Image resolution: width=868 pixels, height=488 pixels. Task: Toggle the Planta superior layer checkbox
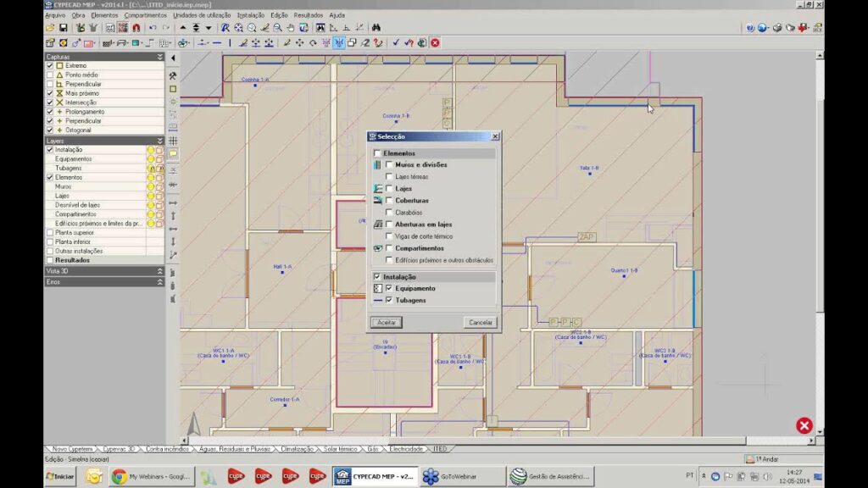pyautogui.click(x=50, y=232)
